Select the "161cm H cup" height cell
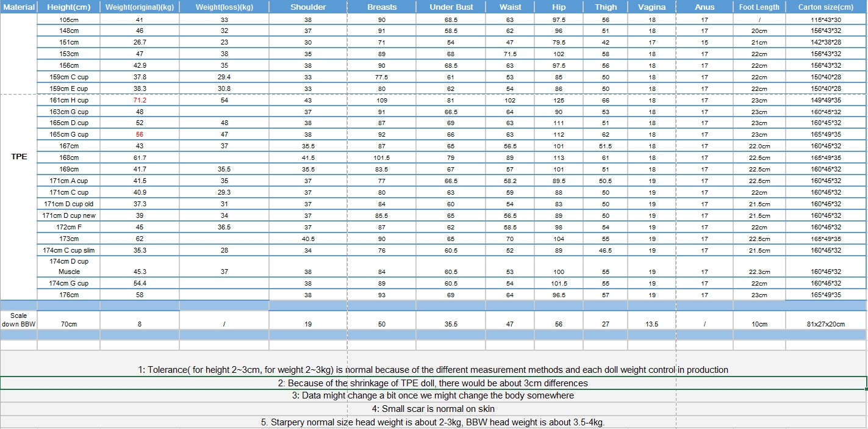The width and height of the screenshot is (868, 429). pos(68,100)
